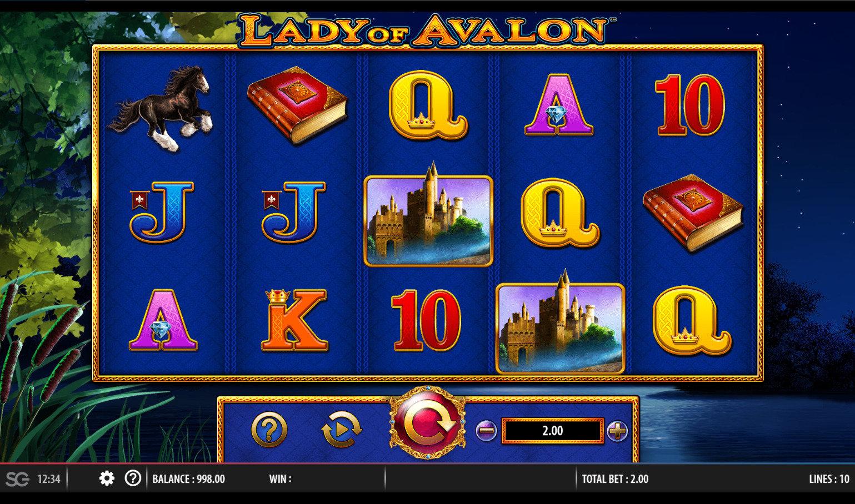The width and height of the screenshot is (855, 504).
Task: Open help icon next to settings gear
Action: (x=133, y=478)
